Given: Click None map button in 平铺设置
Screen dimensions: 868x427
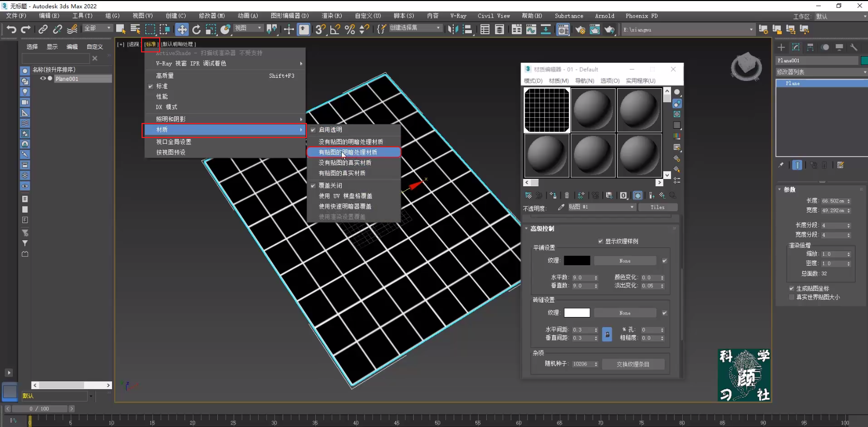Looking at the screenshot, I should [625, 261].
